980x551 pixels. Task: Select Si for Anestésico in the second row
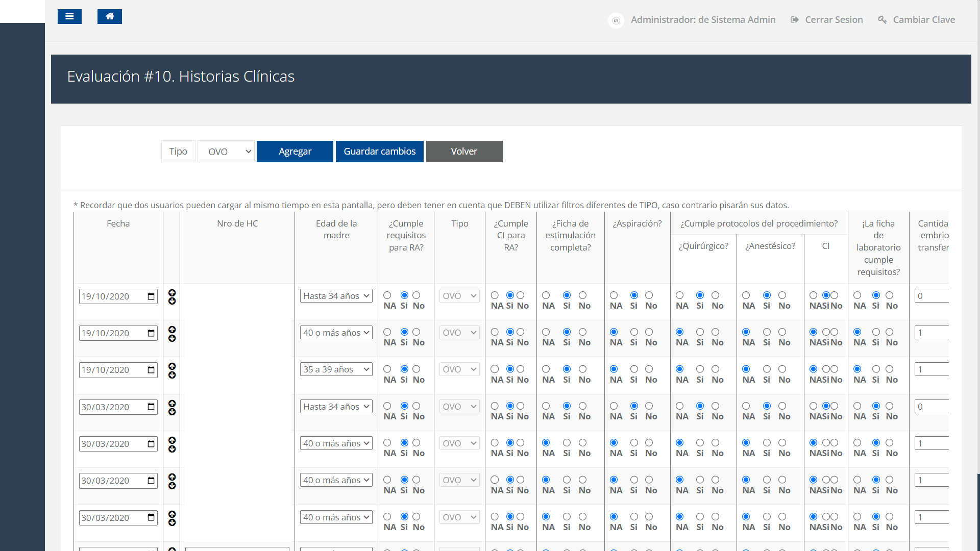(767, 332)
